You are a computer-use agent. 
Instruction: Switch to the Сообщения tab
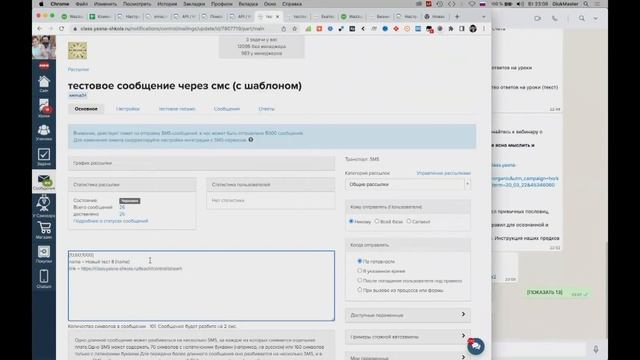coord(227,109)
